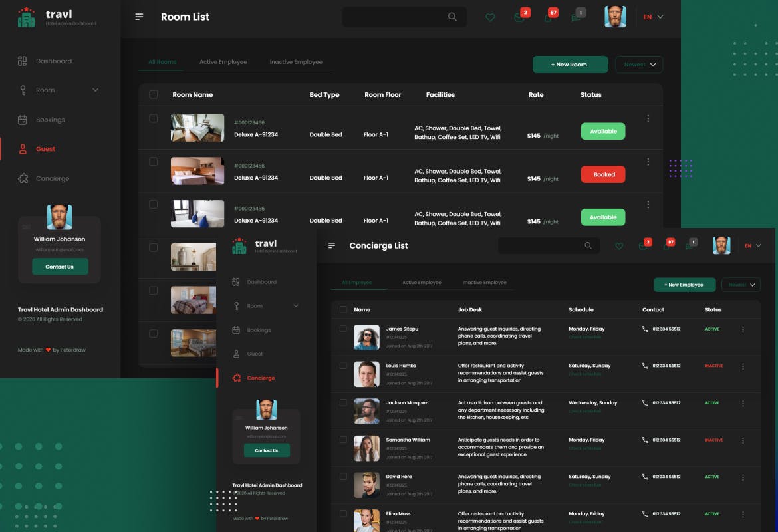Switch to Inactive Employee tab in Room List
The width and height of the screenshot is (778, 532).
coord(296,62)
